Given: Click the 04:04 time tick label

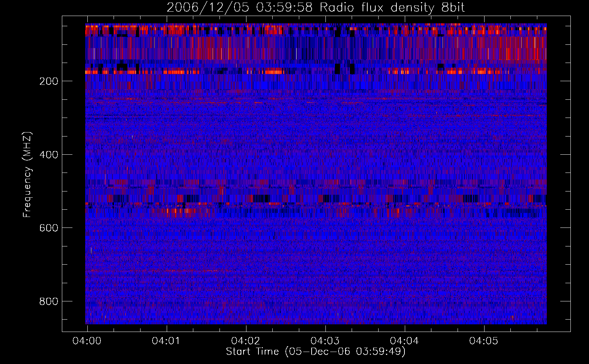Looking at the screenshot, I should (x=404, y=341).
